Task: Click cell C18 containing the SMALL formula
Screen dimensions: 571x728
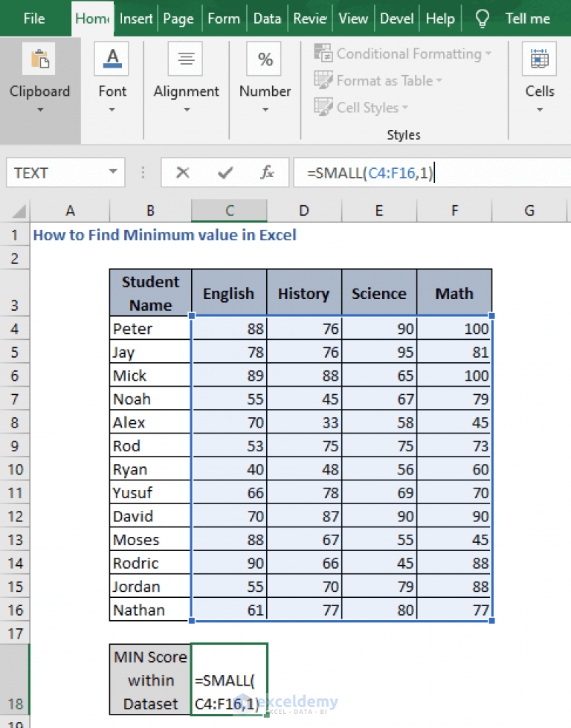Action: pos(229,679)
